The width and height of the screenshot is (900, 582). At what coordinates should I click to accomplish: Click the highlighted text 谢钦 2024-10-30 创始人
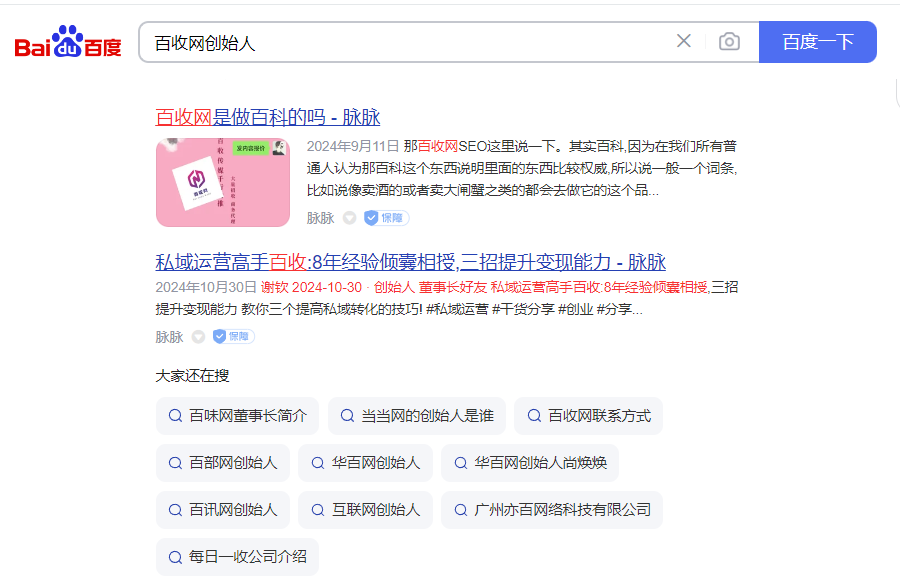338,287
